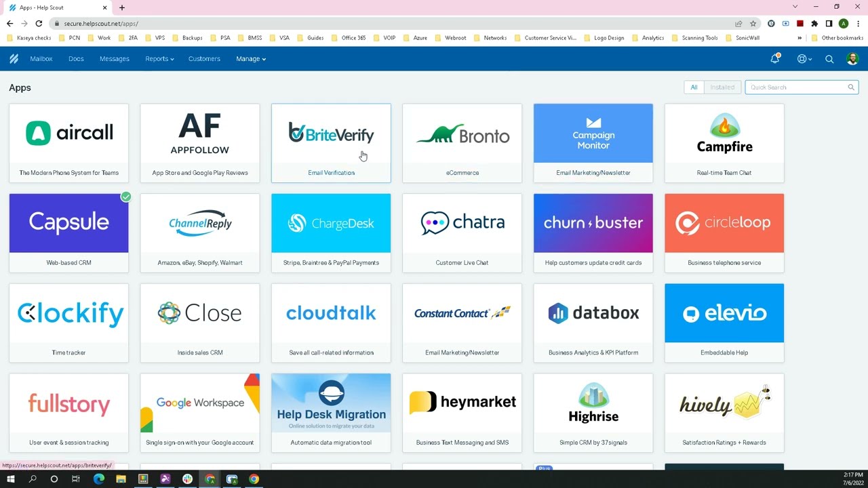Open the Office 365 bookmark folder
Viewport: 868px width, 488px height.
[x=349, y=38]
